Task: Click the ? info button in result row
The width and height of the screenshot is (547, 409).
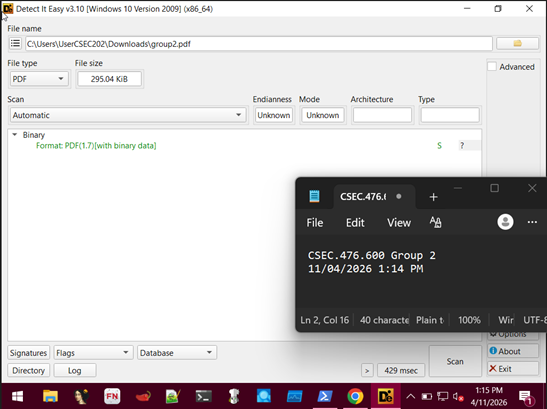Action: pyautogui.click(x=462, y=146)
